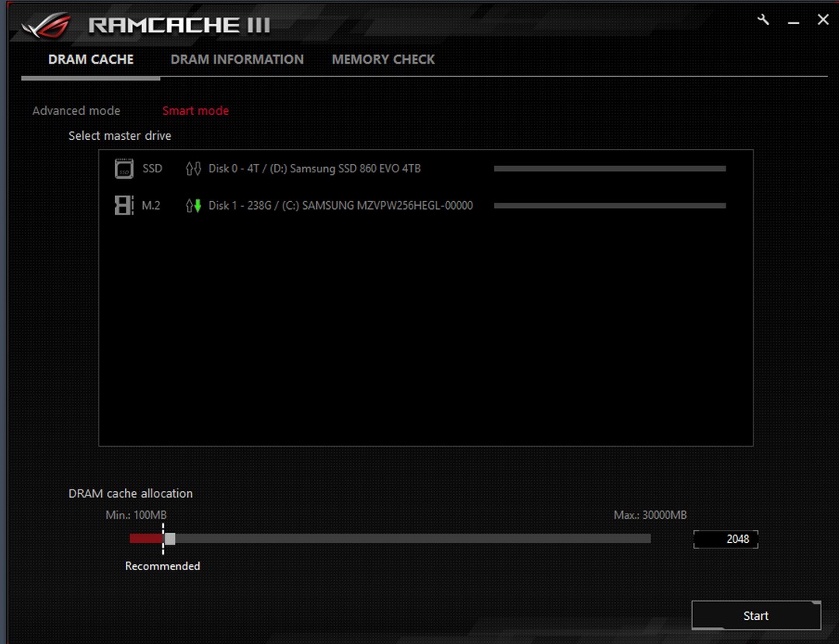
Task: Minimize the RAMCache III window
Action: pos(793,23)
